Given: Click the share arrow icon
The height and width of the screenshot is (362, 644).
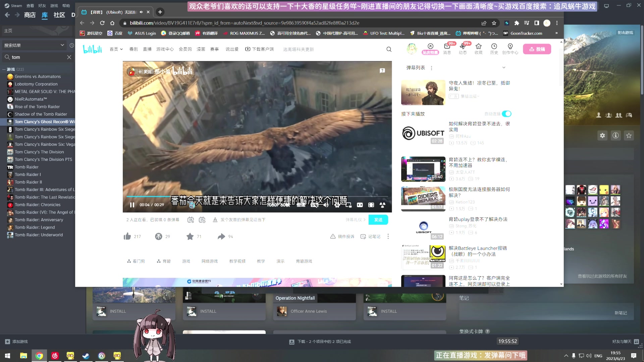Looking at the screenshot, I should [x=221, y=237].
